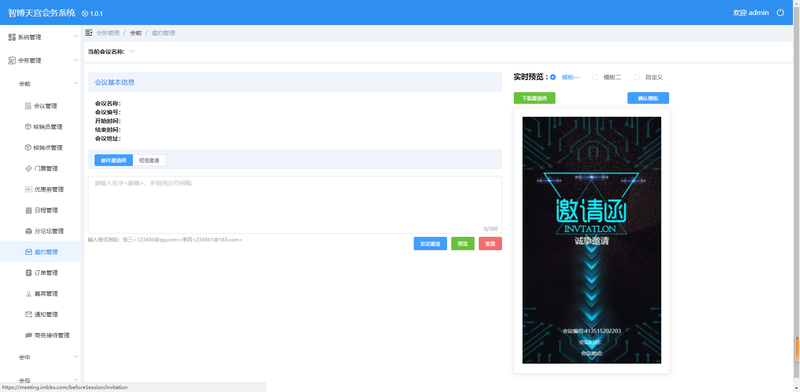Click the invitee name and email textarea
Image resolution: width=800 pixels, height=392 pixels.
click(295, 205)
